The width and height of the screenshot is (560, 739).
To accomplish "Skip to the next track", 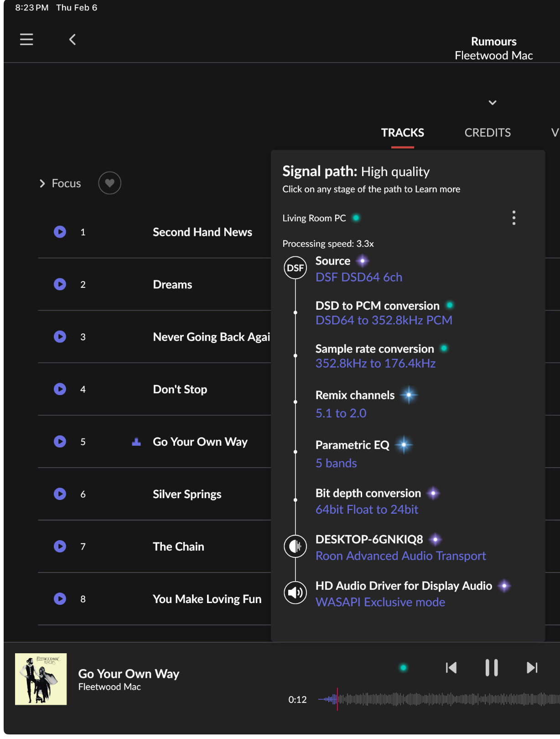I will tap(532, 667).
